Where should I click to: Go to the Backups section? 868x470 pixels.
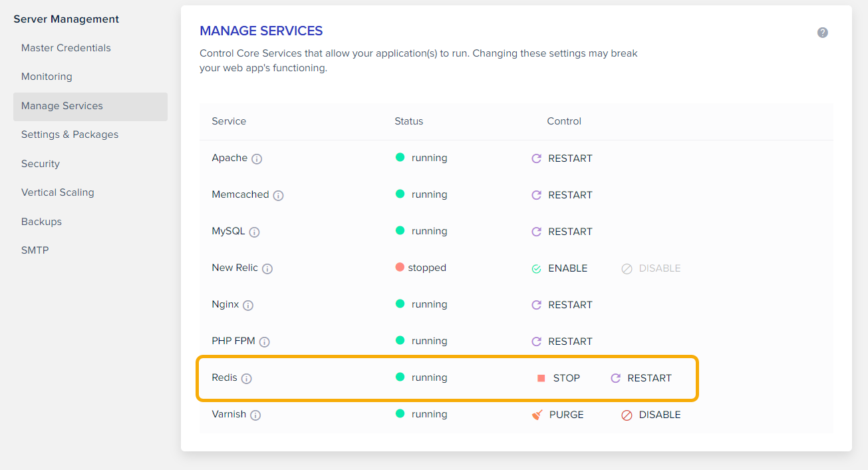(x=41, y=221)
